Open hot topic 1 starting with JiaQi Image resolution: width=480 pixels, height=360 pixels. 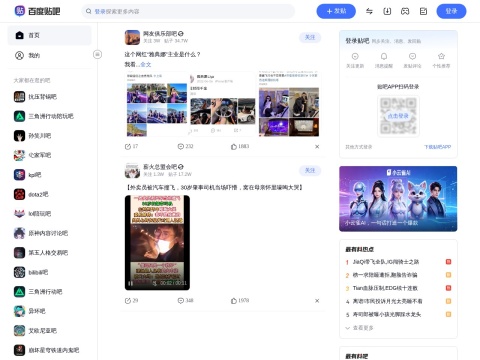(386, 262)
